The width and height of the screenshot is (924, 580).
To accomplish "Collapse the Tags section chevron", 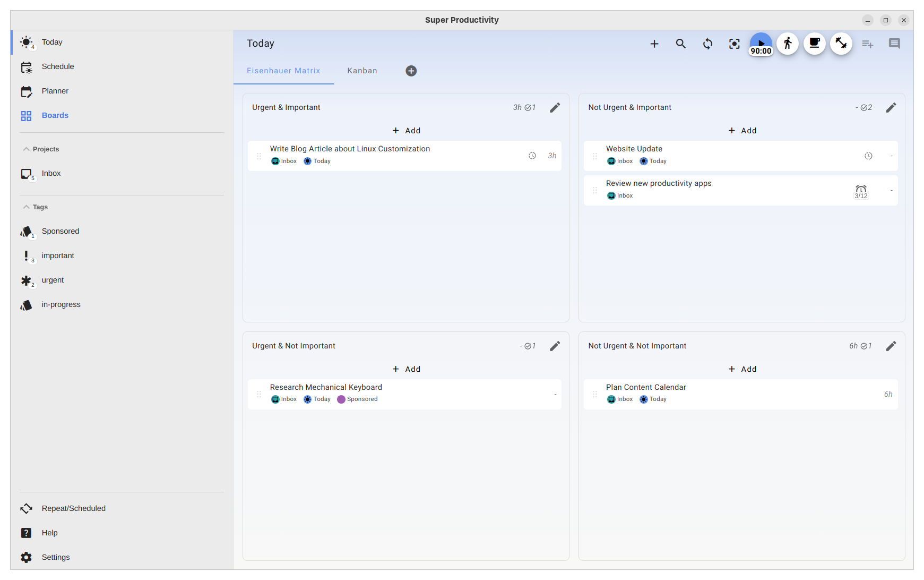I will (26, 207).
